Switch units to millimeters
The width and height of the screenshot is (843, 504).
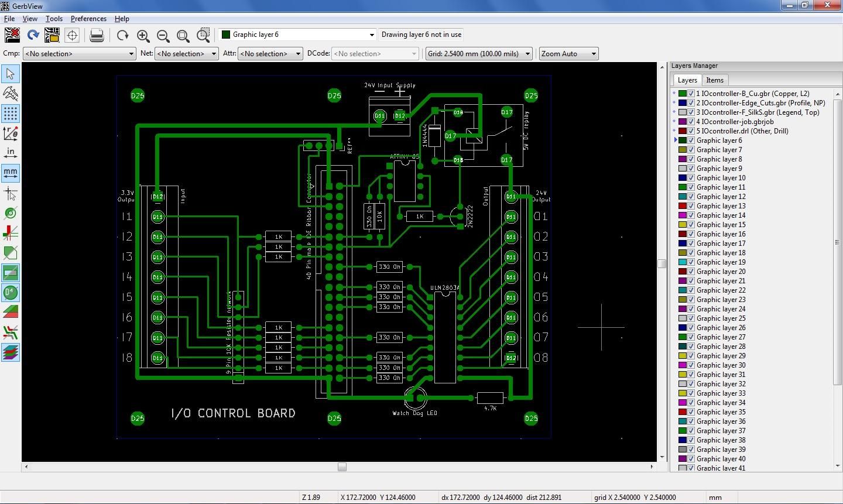(10, 173)
